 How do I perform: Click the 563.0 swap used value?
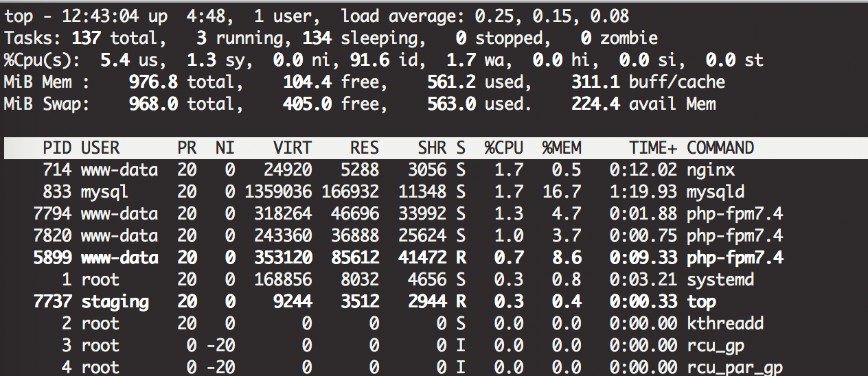[x=480, y=104]
